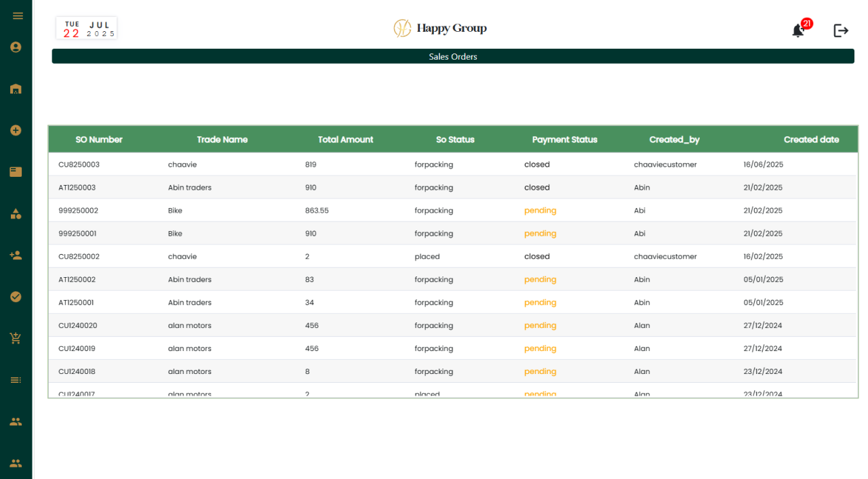Open the warehouse icon in the sidebar
The image size is (868, 479).
pos(16,89)
